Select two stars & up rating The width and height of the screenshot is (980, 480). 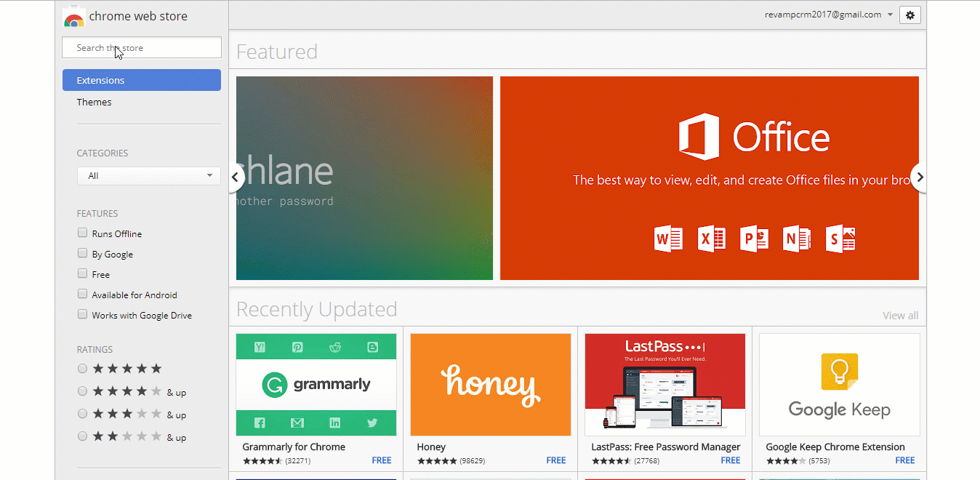pyautogui.click(x=82, y=436)
